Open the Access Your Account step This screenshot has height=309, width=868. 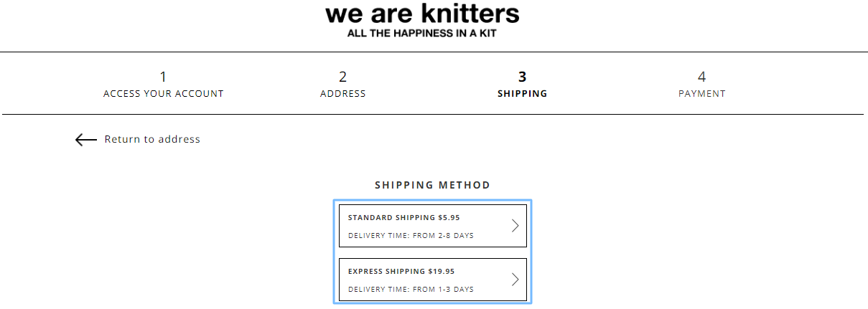pyautogui.click(x=164, y=94)
